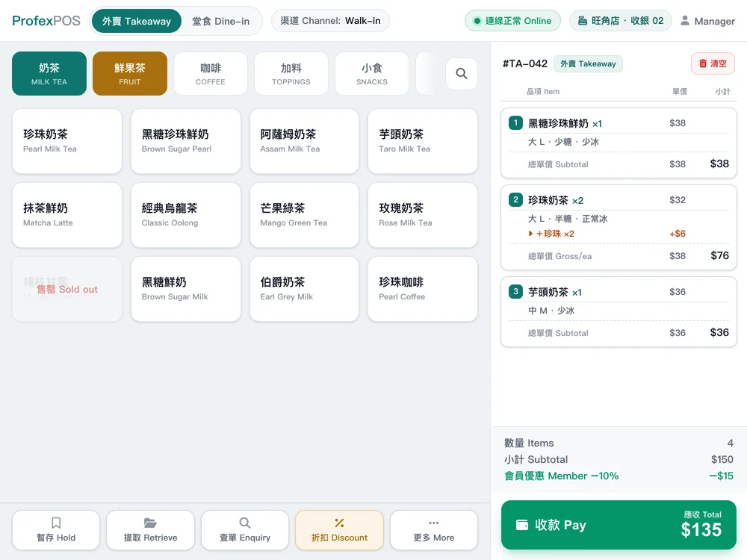The image size is (747, 560).
Task: Click the 數量 Items summary row
Action: 619,443
